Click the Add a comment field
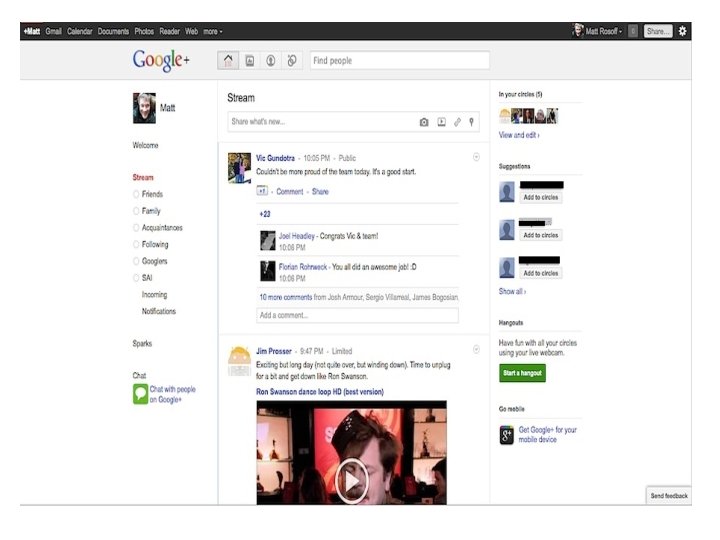This screenshot has width=720, height=540. click(x=357, y=315)
